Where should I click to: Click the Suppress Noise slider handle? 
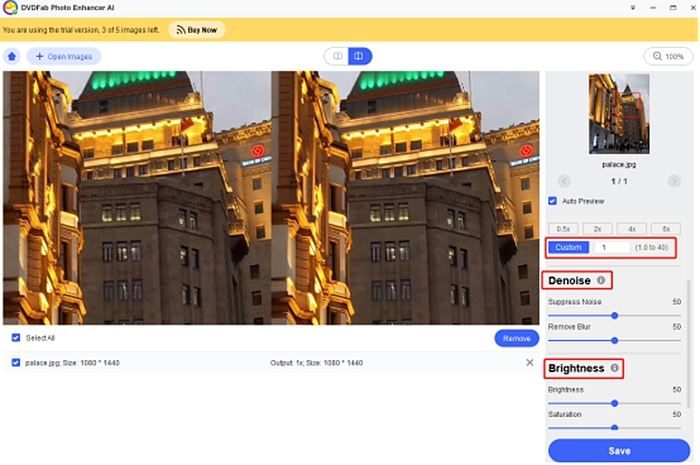tap(614, 315)
